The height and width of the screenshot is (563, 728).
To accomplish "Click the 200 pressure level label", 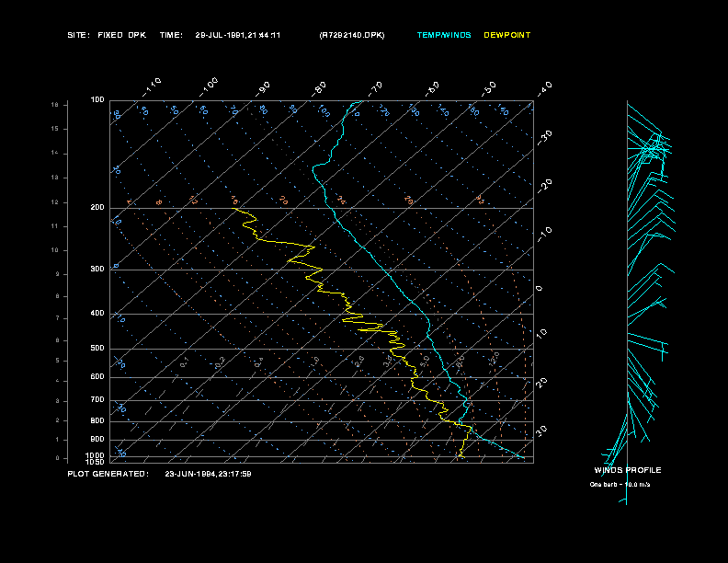I will [97, 207].
